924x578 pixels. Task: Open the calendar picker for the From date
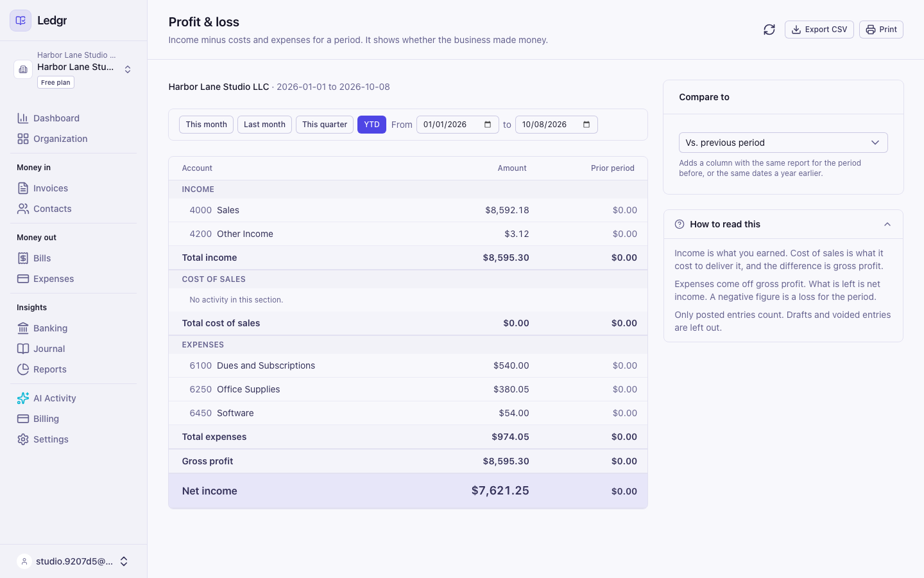tap(488, 125)
